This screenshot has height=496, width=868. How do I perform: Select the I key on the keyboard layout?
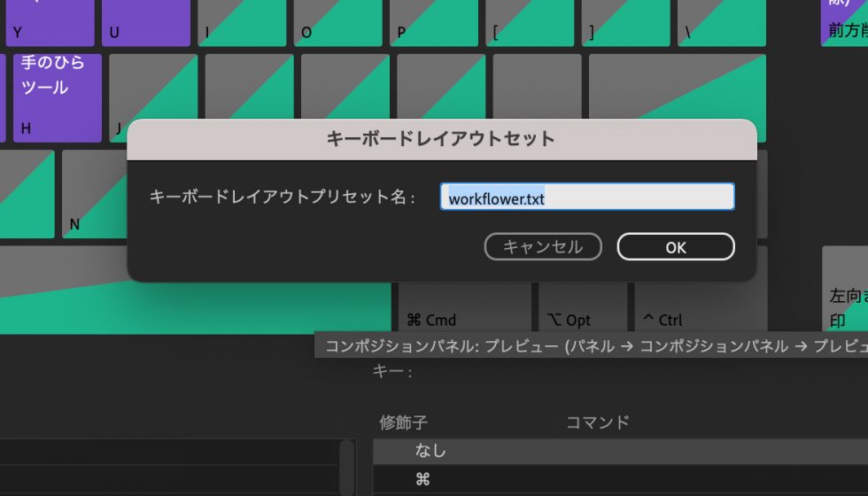[x=242, y=22]
